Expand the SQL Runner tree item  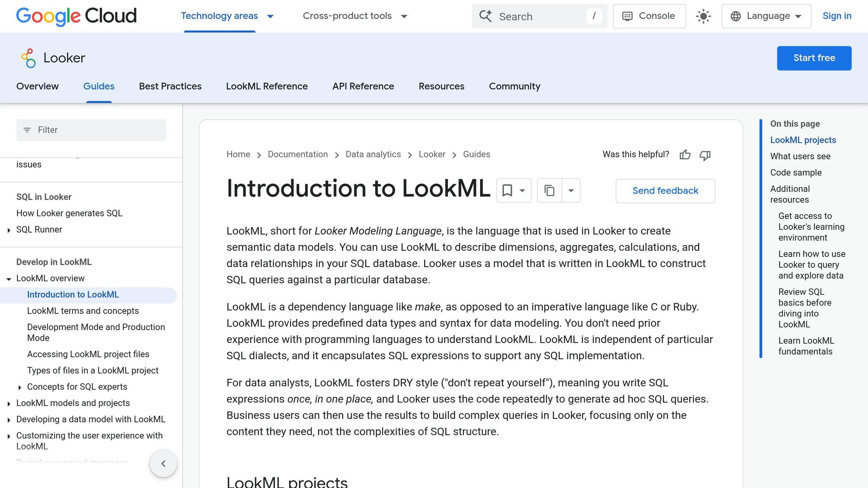(x=9, y=230)
